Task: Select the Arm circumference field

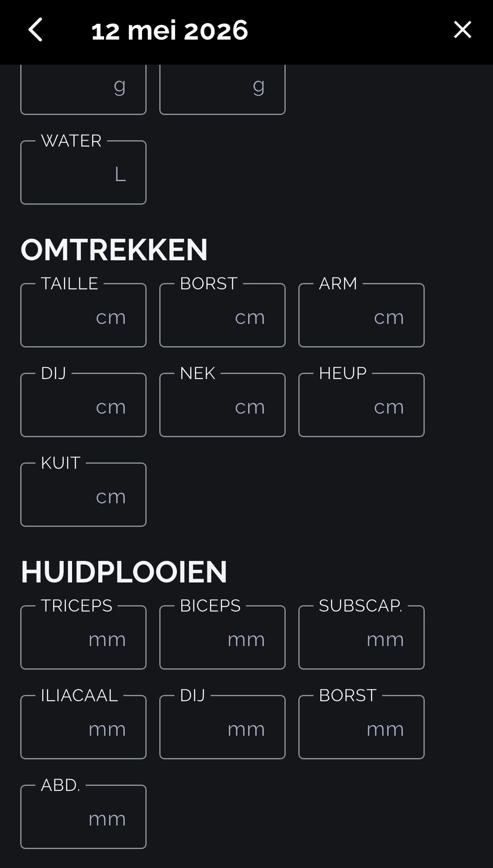Action: click(362, 315)
